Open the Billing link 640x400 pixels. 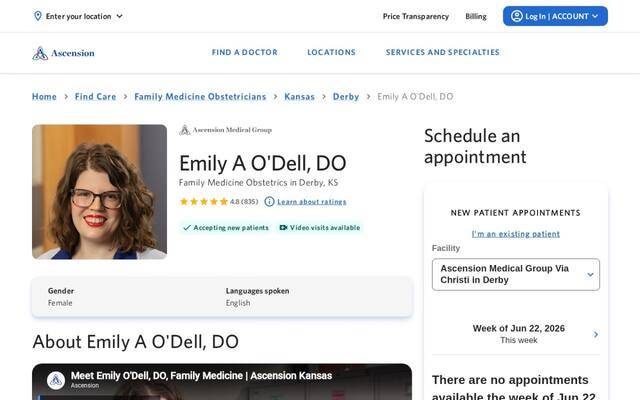[x=476, y=16]
